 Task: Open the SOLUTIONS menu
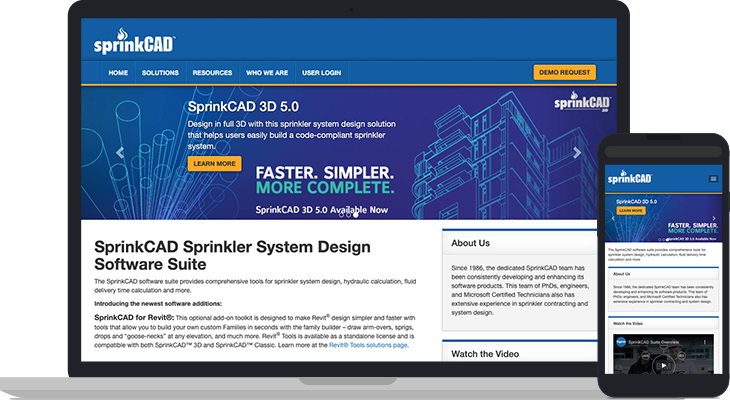160,73
